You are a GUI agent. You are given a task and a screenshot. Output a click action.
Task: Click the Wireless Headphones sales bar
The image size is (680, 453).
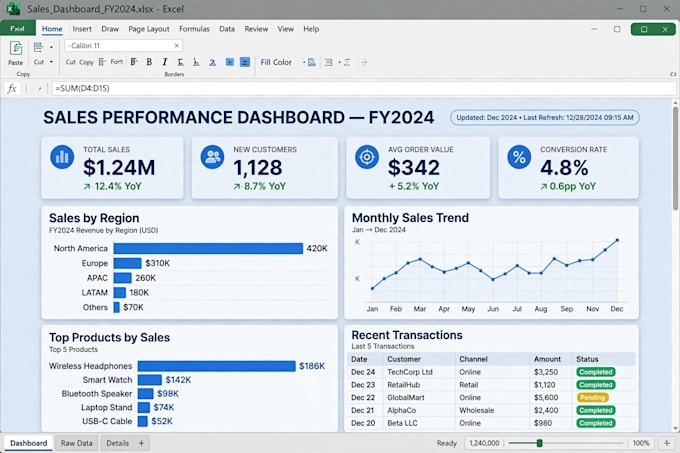(216, 366)
